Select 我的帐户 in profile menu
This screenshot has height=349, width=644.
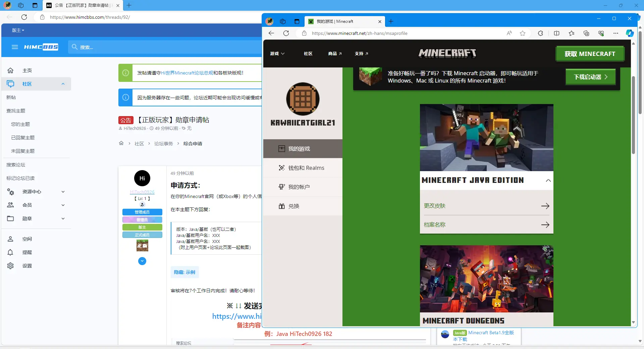(x=299, y=187)
